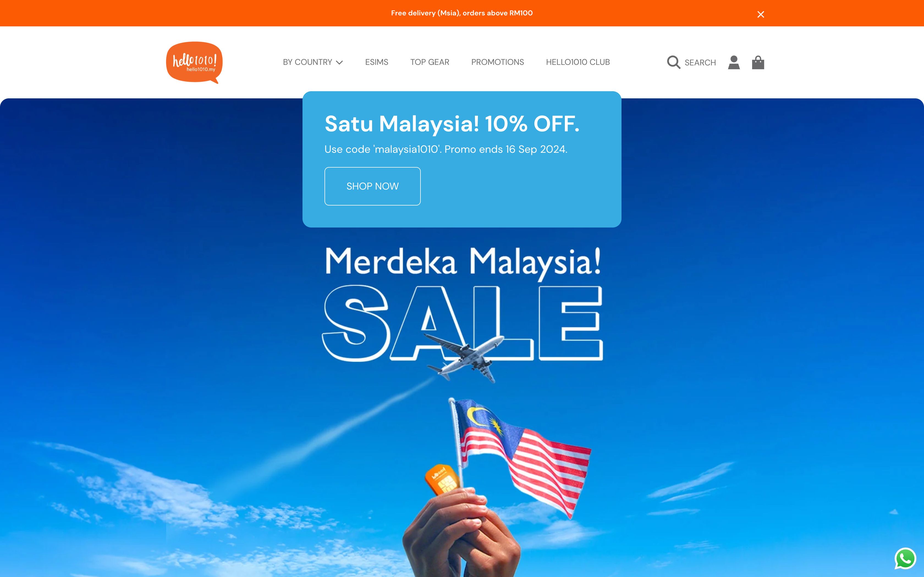Click the chevron beside BY COUNTRY

(339, 63)
